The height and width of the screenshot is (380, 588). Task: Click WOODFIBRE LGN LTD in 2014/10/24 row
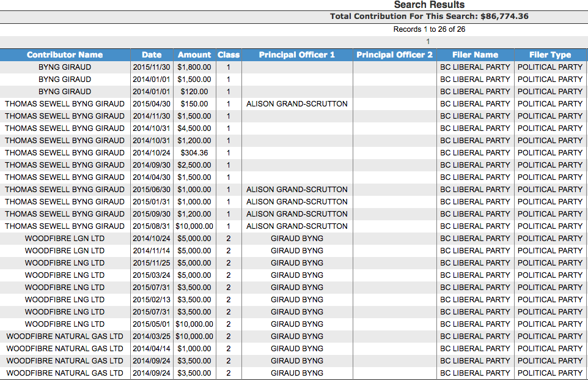click(x=65, y=239)
